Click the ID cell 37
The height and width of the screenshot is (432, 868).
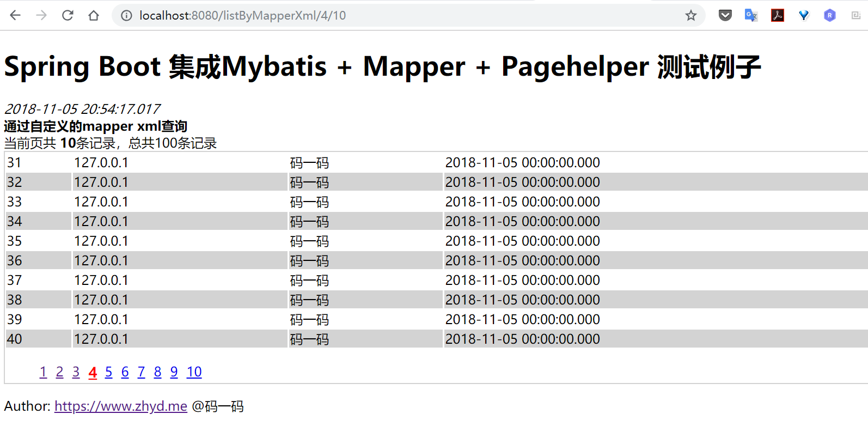38,280
